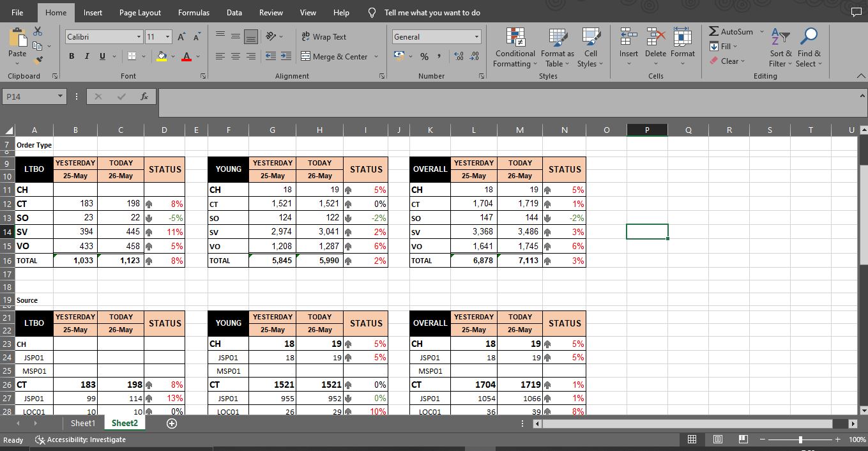Click the Paste clipboard icon
This screenshot has width=868, height=451.
[17, 37]
